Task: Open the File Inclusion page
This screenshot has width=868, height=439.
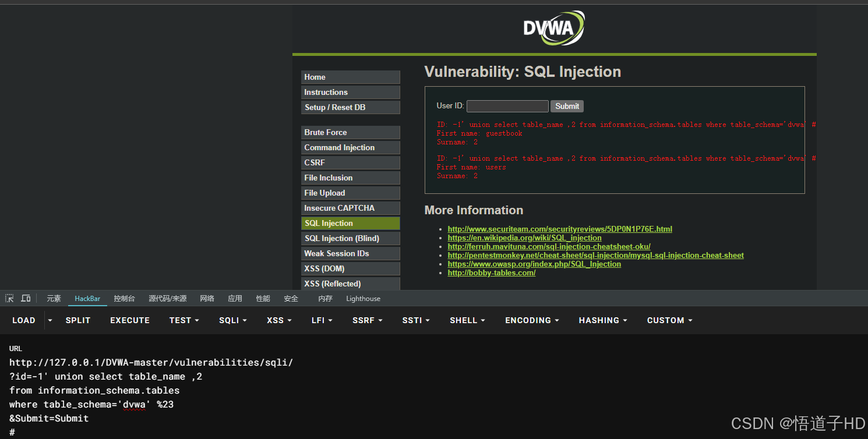Action: pos(351,178)
